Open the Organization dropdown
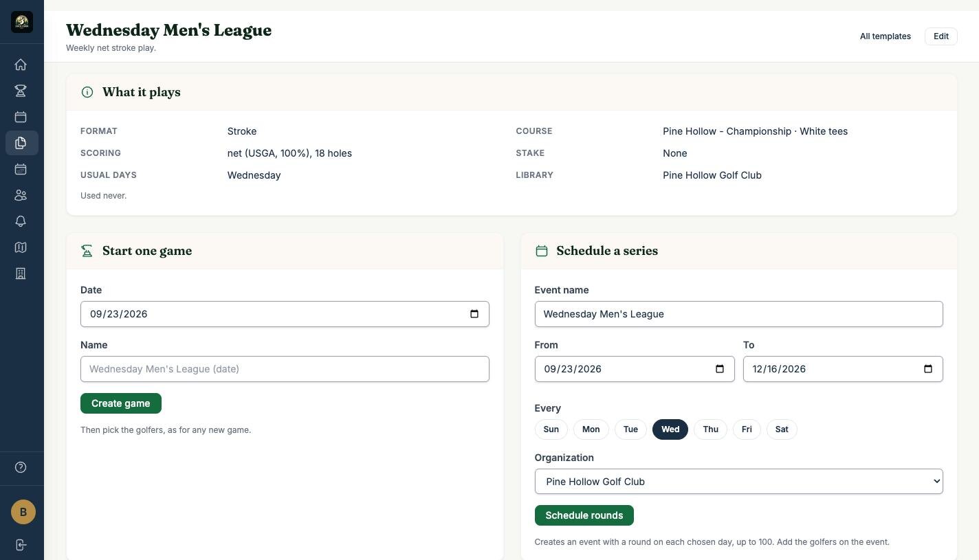 pos(738,482)
